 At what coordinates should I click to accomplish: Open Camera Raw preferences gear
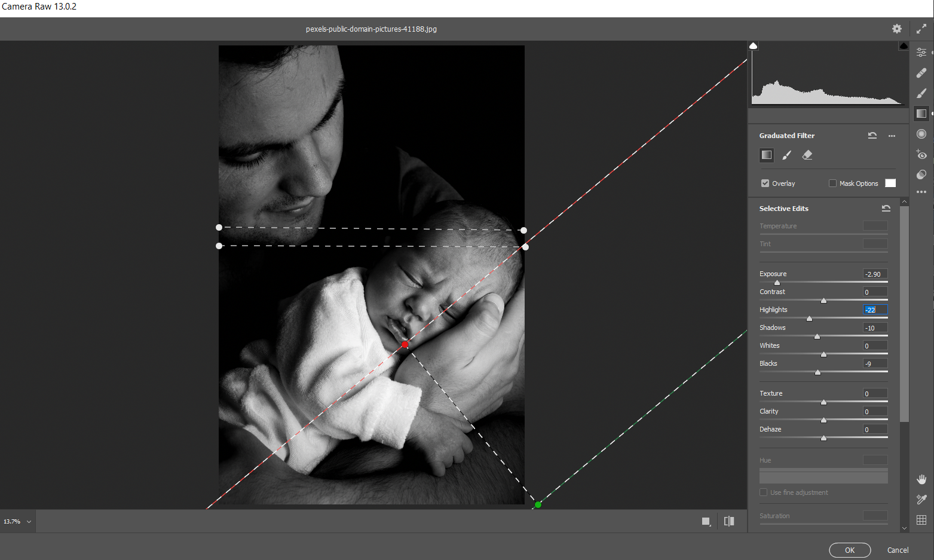(x=897, y=29)
